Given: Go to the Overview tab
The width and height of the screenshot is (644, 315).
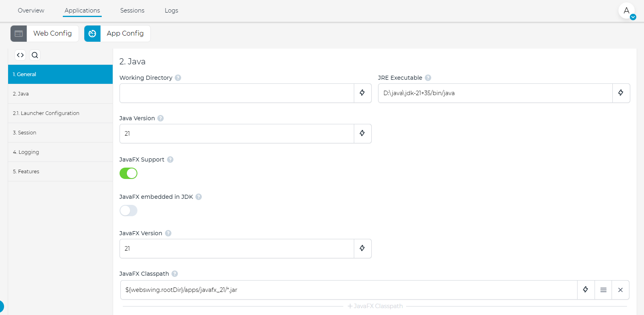Looking at the screenshot, I should pos(31,11).
